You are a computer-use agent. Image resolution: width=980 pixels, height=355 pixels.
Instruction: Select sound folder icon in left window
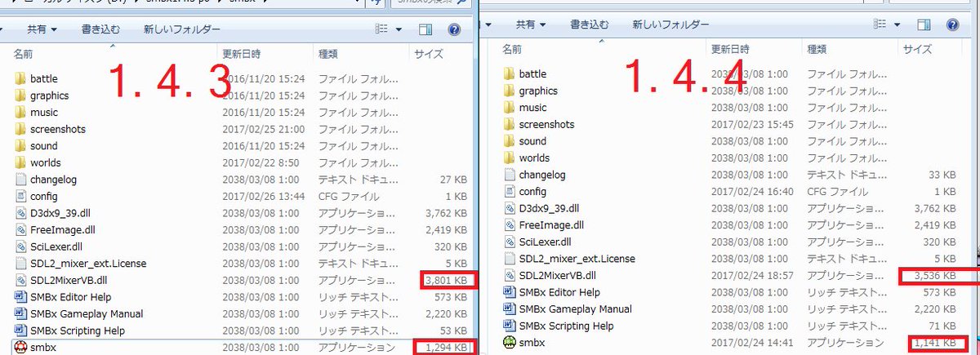coord(20,146)
